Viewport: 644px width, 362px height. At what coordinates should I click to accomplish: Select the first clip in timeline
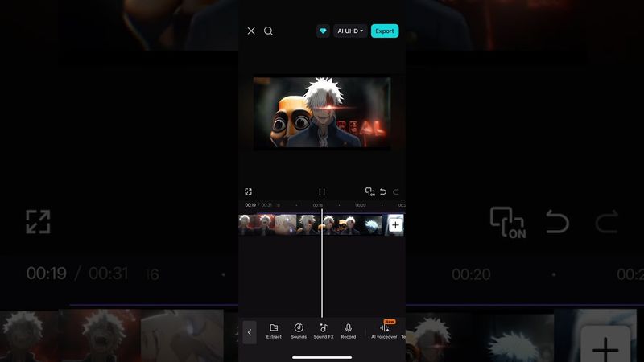pos(247,224)
